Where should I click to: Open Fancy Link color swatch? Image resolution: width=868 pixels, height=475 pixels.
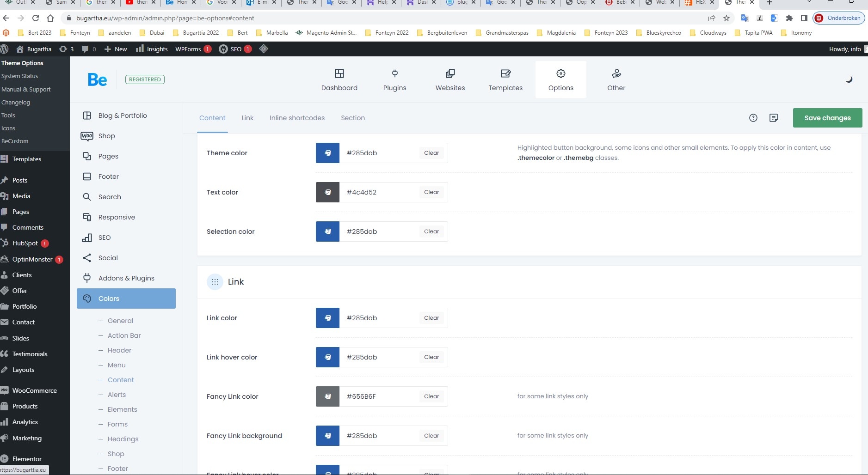point(327,396)
